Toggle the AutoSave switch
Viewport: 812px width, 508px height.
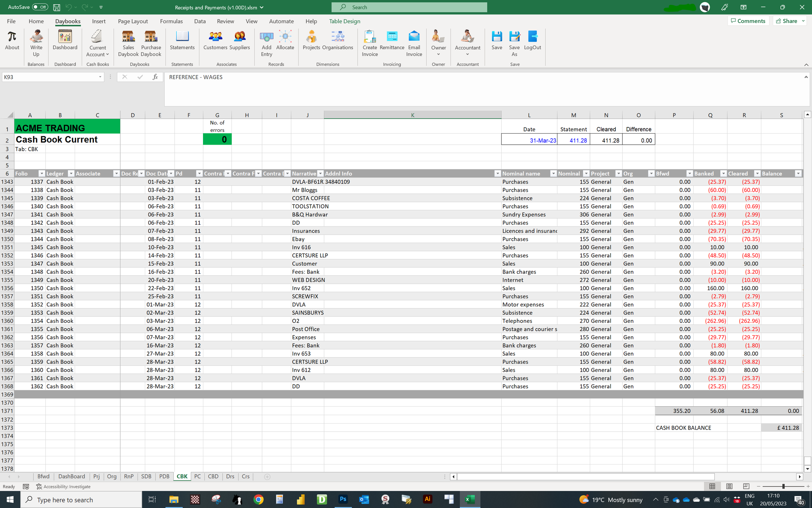tap(40, 7)
